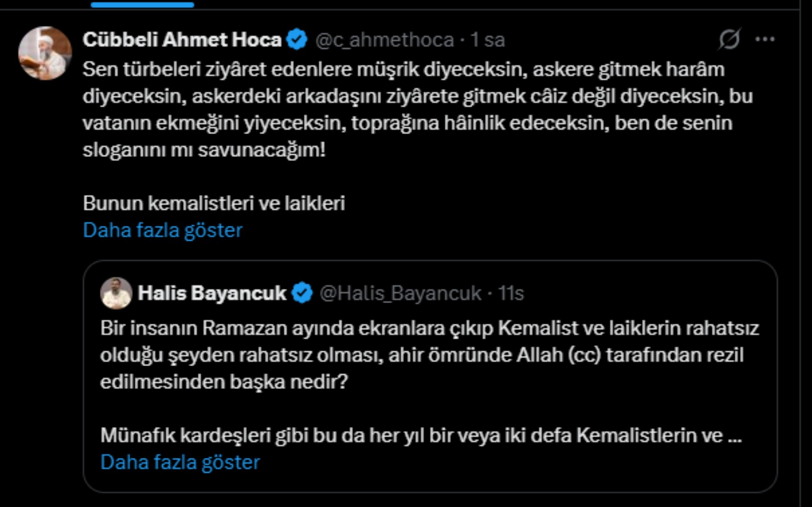
Task: Click the Halis Bayancuk display name
Action: [x=212, y=293]
